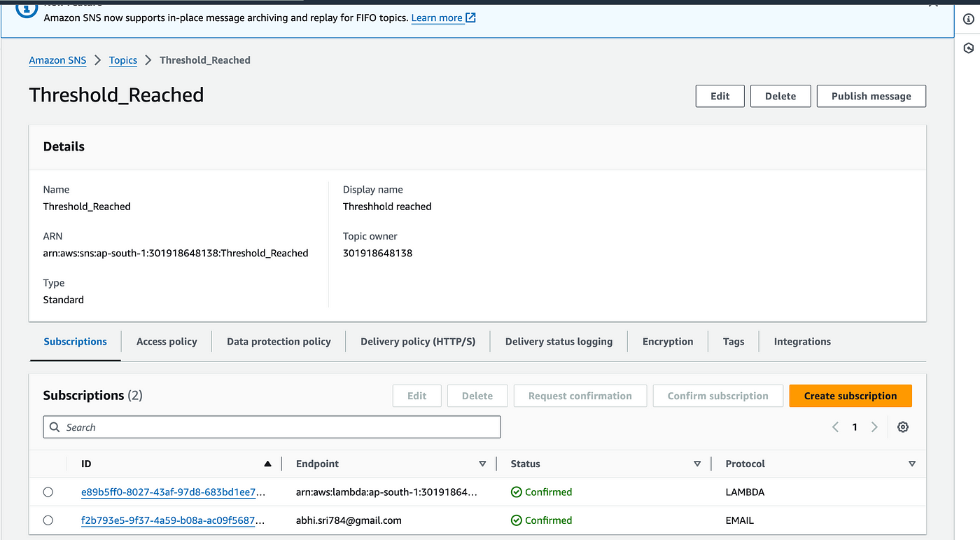Viewport: 980px width, 540px height.
Task: Click the Create subscription button
Action: tap(850, 396)
